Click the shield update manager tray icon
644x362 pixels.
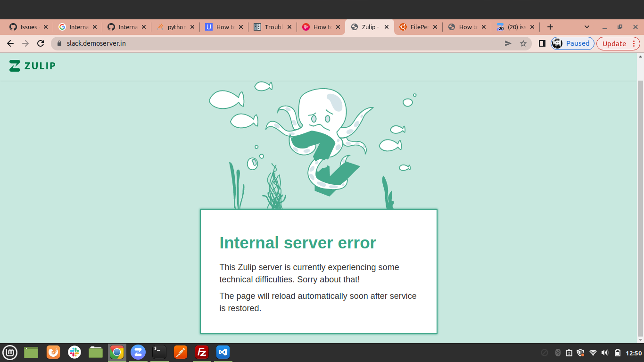(581, 353)
